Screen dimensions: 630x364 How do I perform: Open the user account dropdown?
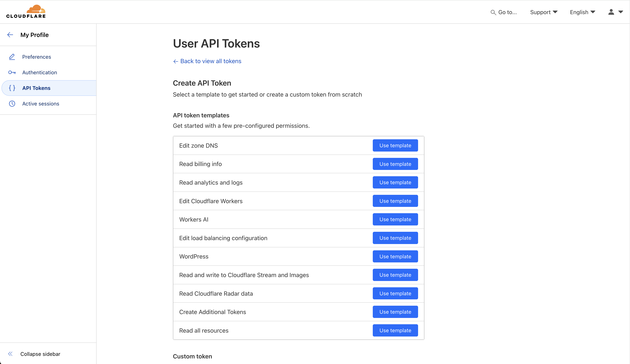pos(615,12)
